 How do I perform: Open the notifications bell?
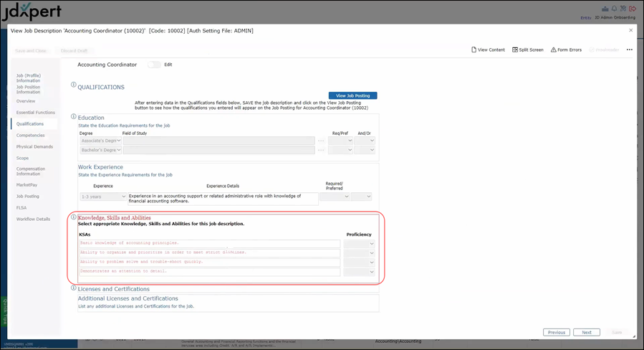tap(614, 9)
